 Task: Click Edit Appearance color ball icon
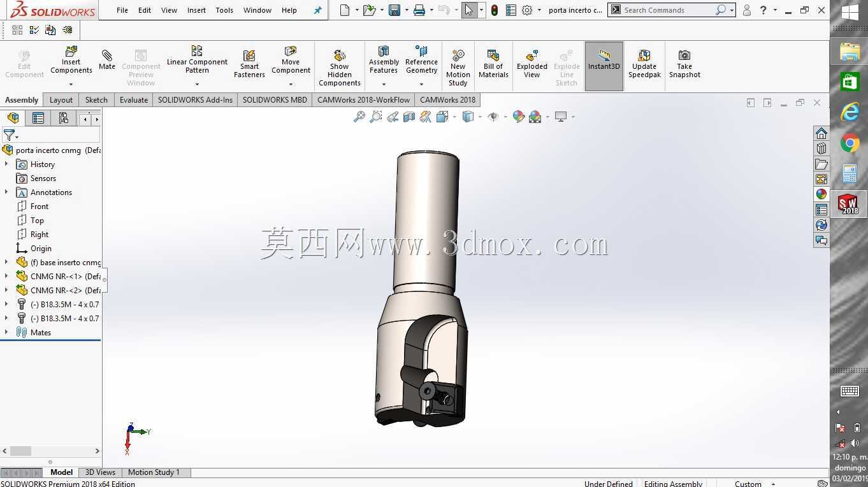[x=519, y=117]
